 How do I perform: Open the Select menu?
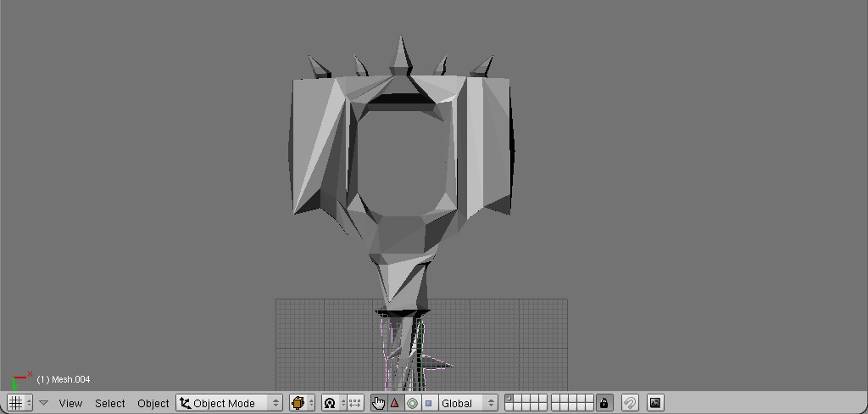pyautogui.click(x=110, y=403)
